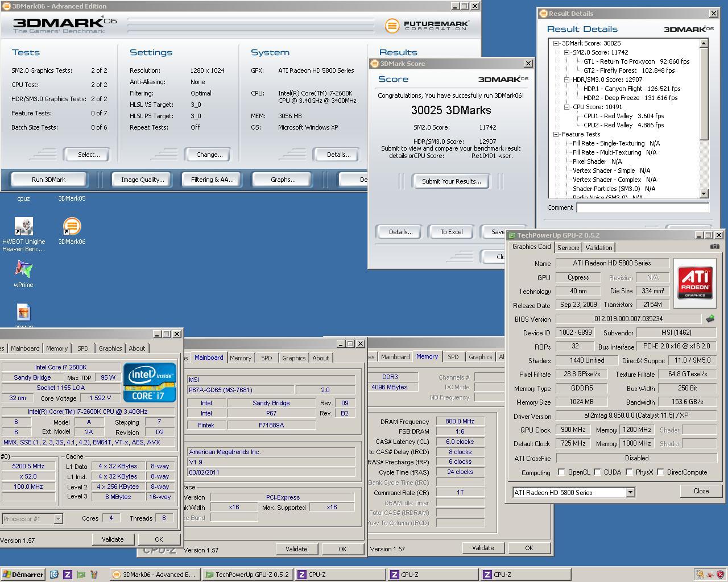Screen dimensions: 728x582
Task: Collapse the CPU Score tree node
Action: click(566, 107)
